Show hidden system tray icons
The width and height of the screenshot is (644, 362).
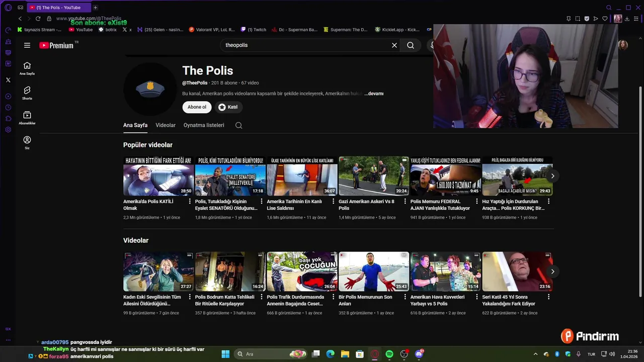[x=535, y=354]
